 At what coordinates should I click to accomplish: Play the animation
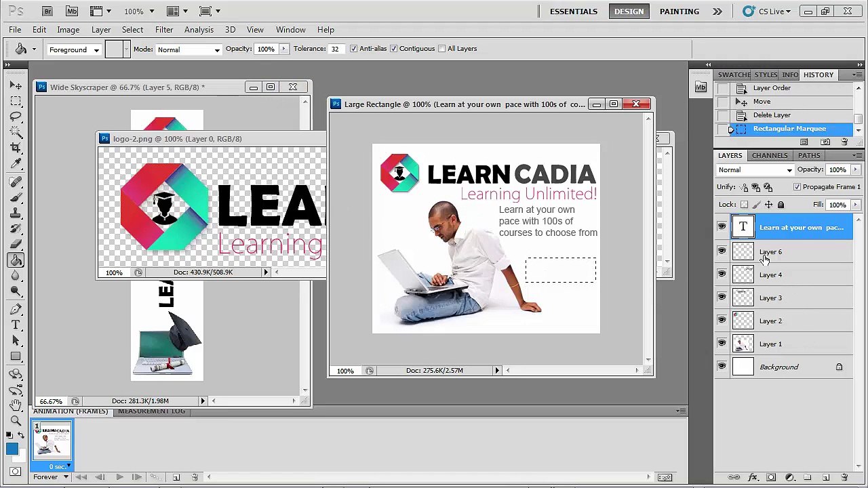pyautogui.click(x=119, y=477)
